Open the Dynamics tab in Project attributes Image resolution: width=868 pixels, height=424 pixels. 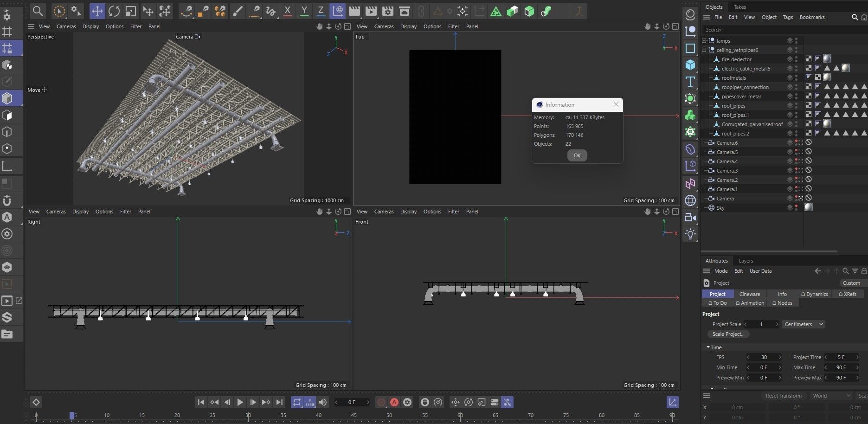[x=815, y=294]
